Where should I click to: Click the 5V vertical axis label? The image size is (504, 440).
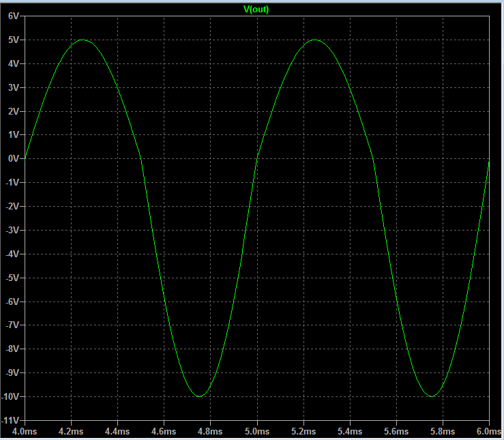(x=14, y=40)
